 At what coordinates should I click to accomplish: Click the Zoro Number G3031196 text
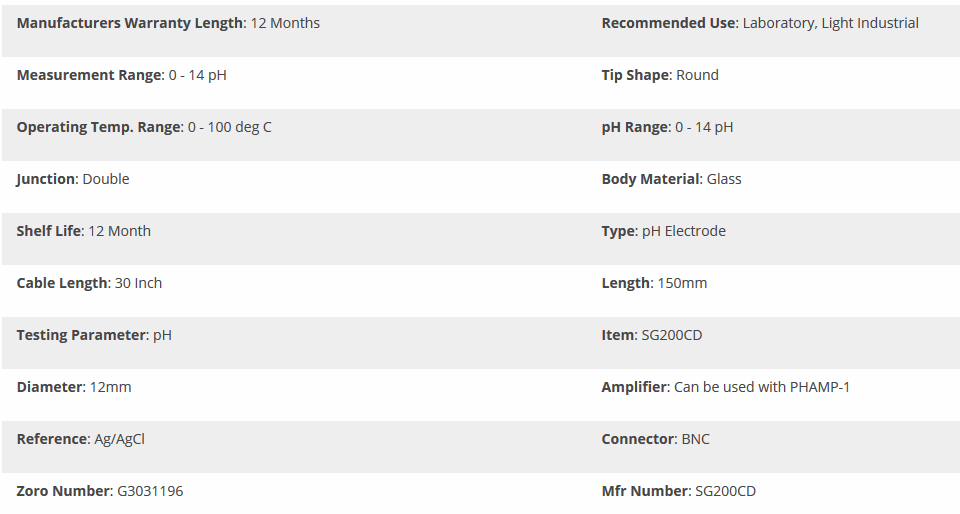click(100, 491)
